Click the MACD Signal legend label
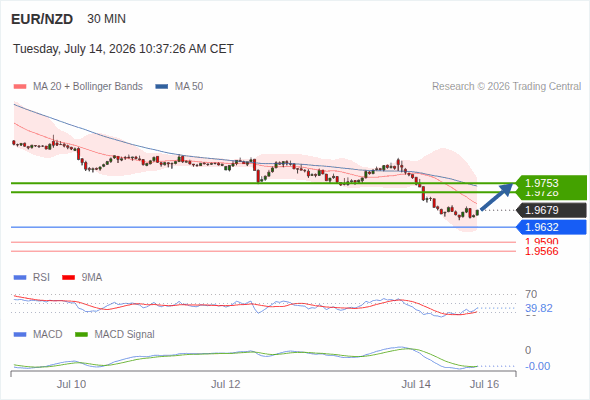 124,335
